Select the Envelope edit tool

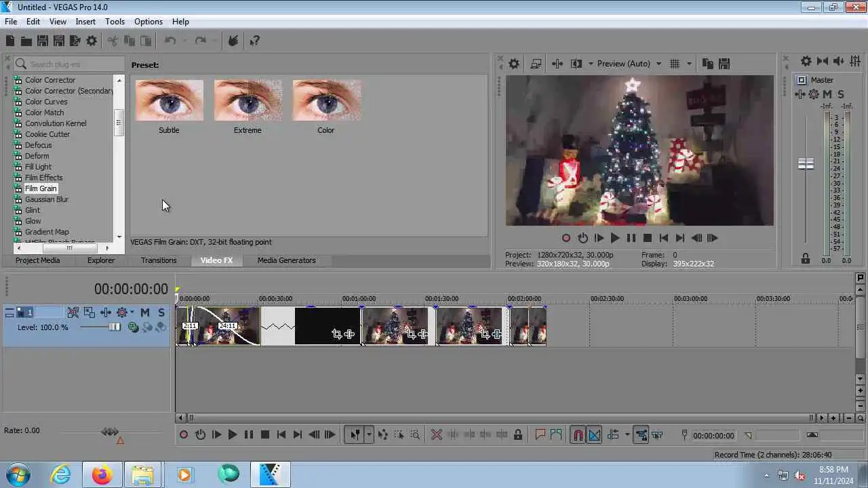383,435
